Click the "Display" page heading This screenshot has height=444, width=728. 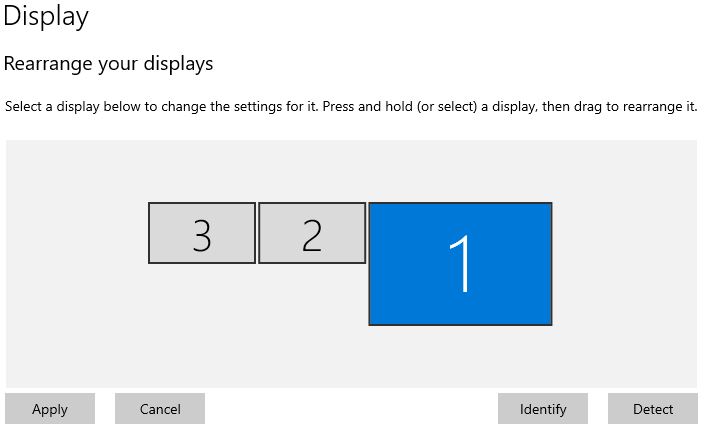point(46,16)
